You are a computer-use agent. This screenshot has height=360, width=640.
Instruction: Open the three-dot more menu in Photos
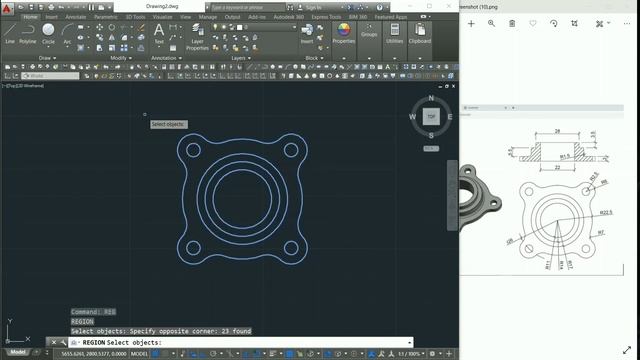627,24
